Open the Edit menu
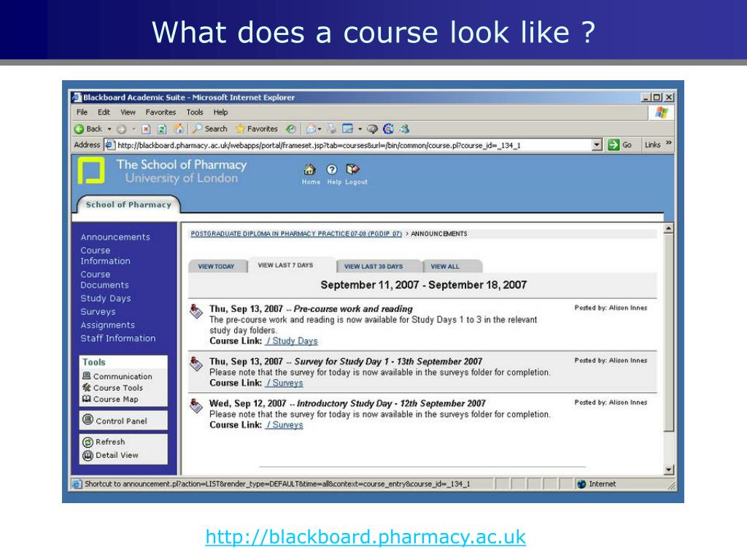The height and width of the screenshot is (560, 747). tap(104, 112)
